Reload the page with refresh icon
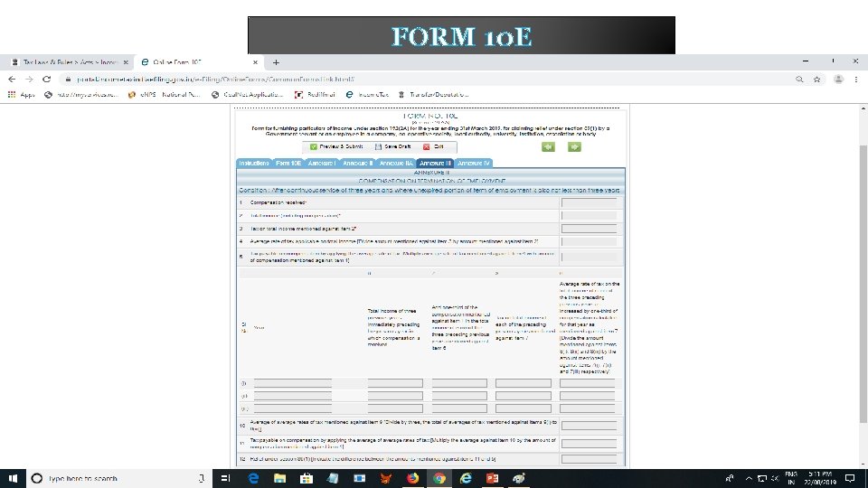Viewport: 868px width, 488px height. coord(46,80)
